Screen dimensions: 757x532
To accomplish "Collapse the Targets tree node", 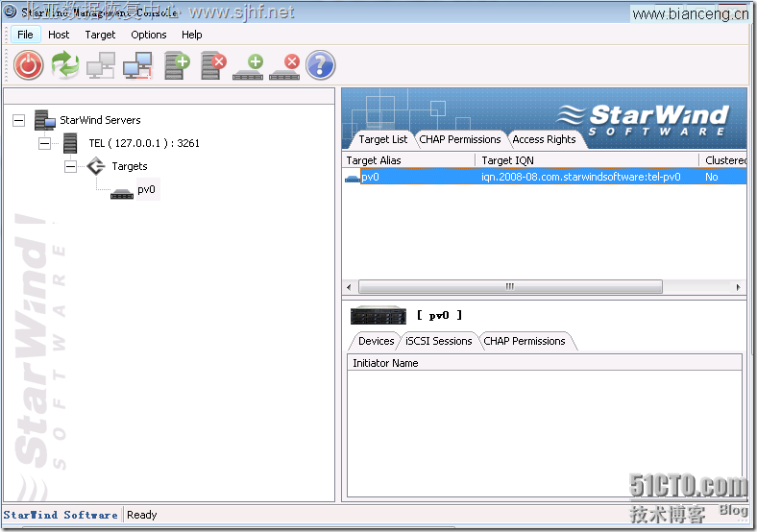I will click(x=70, y=166).
